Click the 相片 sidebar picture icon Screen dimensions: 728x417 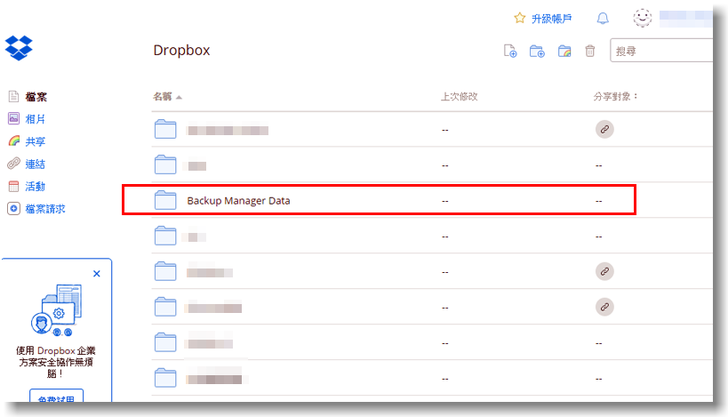tap(14, 118)
